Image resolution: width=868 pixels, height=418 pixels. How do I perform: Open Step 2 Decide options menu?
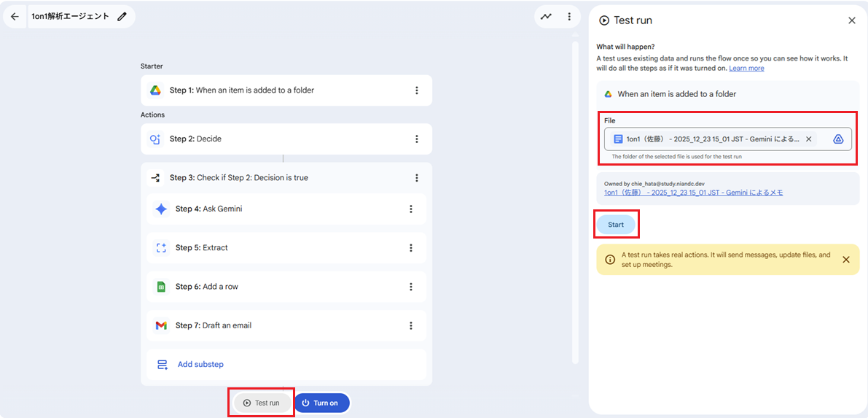coord(417,139)
